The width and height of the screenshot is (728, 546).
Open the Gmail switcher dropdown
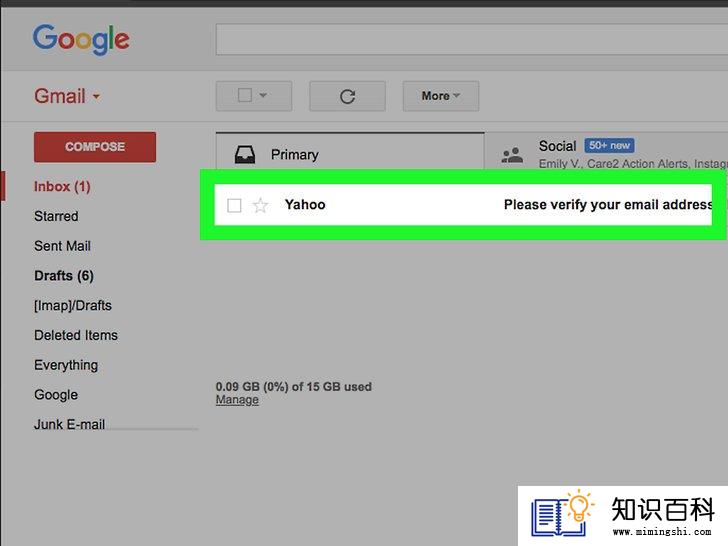67,97
